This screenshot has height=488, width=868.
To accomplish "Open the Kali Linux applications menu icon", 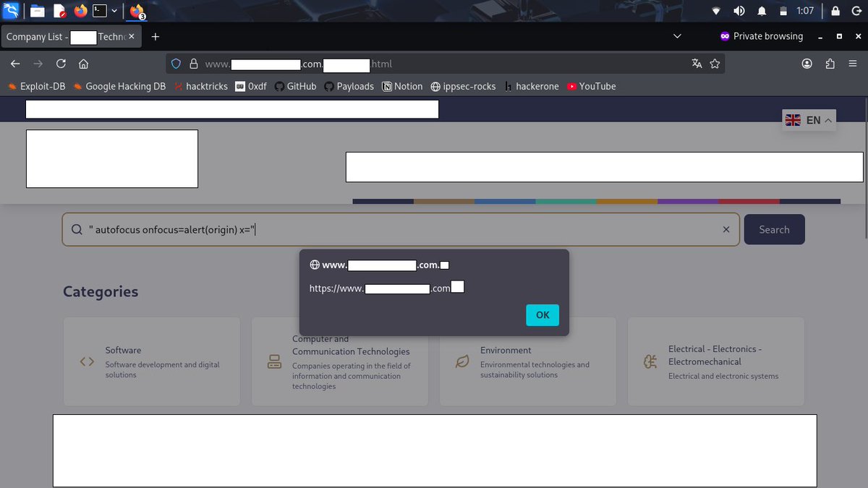I will pos(10,11).
